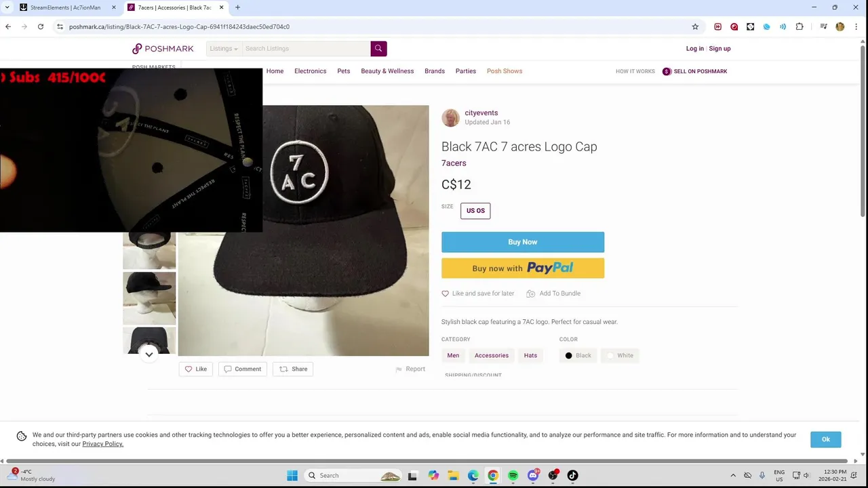Open the Comment speech bubble button
868x488 pixels.
[x=242, y=369]
